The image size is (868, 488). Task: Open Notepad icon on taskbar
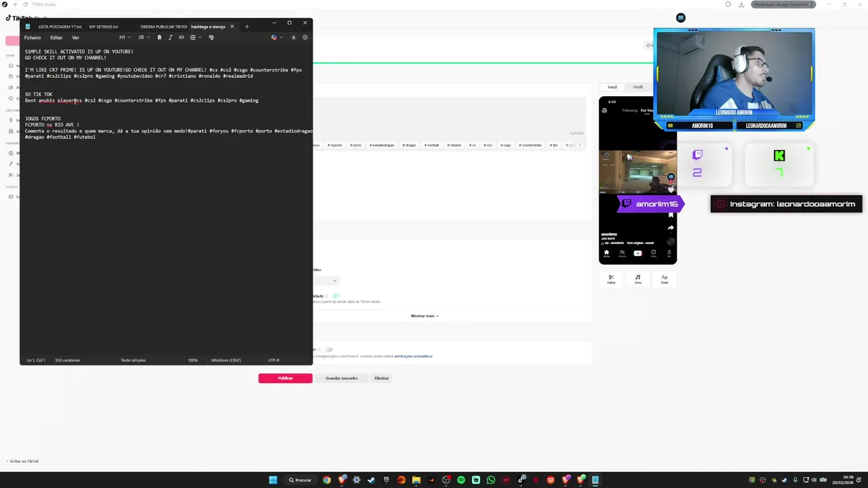point(595,480)
